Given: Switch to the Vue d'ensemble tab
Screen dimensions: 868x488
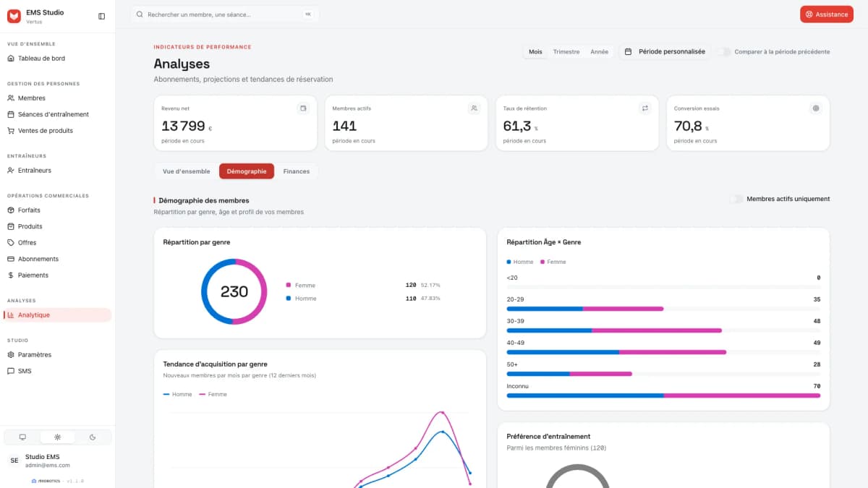Looking at the screenshot, I should pyautogui.click(x=187, y=171).
